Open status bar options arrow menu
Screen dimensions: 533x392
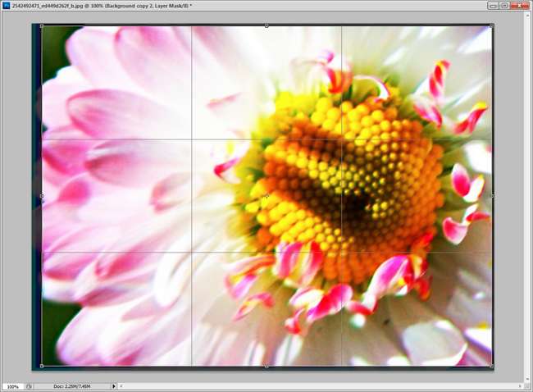[114, 386]
